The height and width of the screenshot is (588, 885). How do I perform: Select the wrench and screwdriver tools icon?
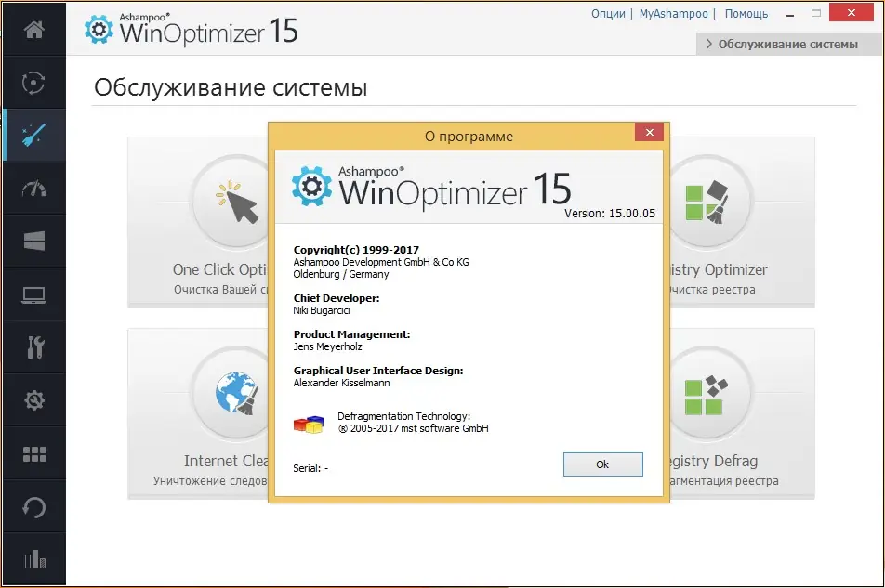[35, 347]
